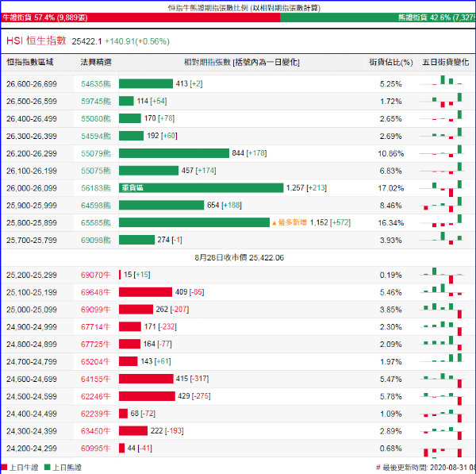Open bear warrant 56183熊
Viewport: 476px width, 474px height.
pos(96,188)
